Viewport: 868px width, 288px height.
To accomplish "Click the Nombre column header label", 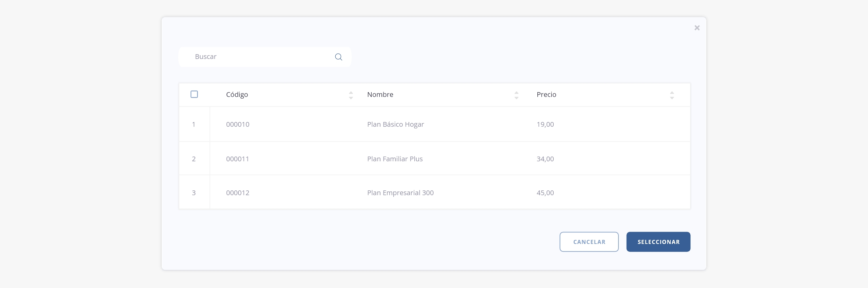I will 380,95.
